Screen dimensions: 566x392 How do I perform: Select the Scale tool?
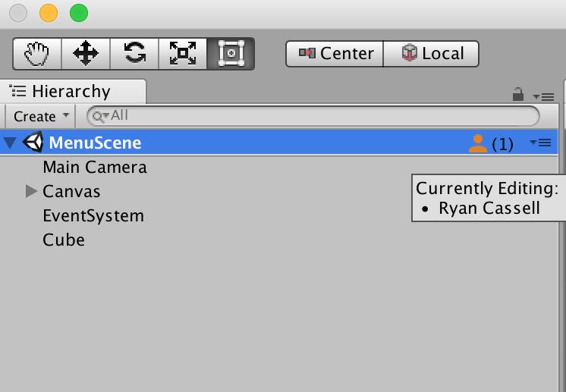coord(182,54)
